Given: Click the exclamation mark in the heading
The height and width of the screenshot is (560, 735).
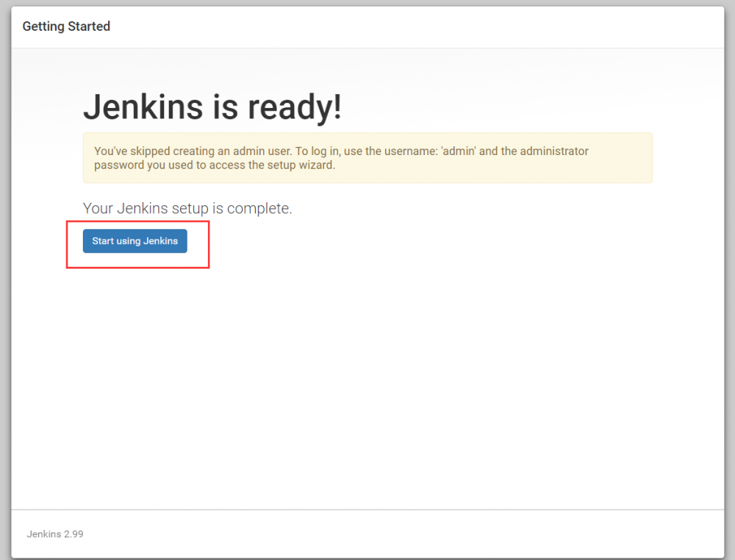Looking at the screenshot, I should pos(336,107).
